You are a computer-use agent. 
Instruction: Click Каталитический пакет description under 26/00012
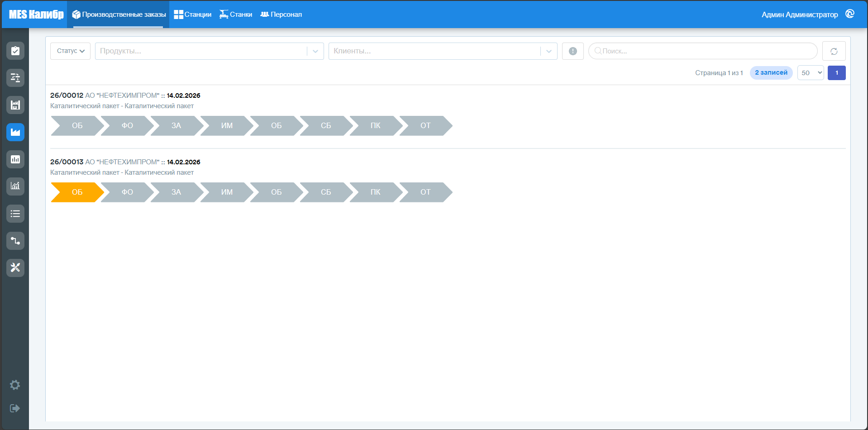pos(122,106)
